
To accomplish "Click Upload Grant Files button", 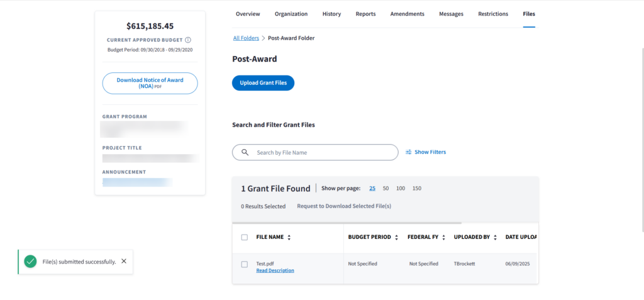I will point(263,83).
